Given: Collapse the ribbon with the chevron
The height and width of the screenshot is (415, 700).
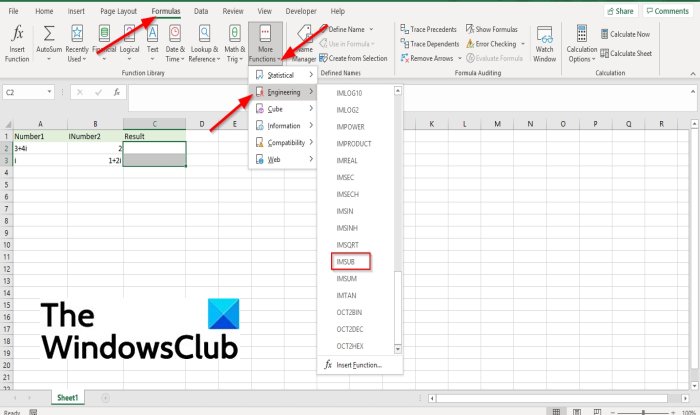Looking at the screenshot, I should point(692,74).
